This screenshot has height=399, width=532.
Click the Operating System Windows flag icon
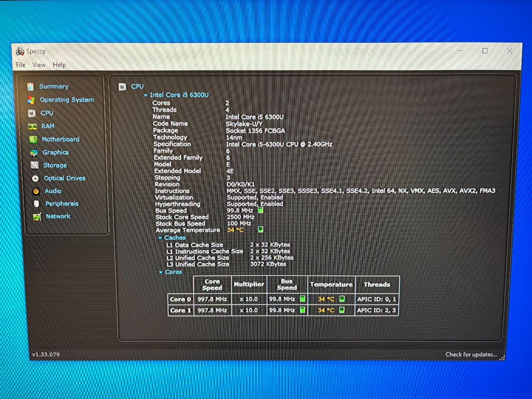pos(31,100)
